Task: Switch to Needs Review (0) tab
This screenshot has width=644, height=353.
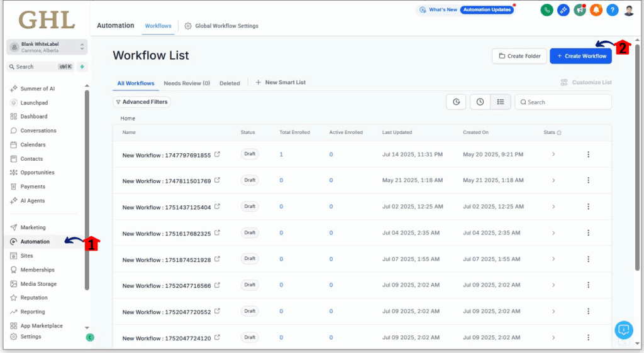Action: pyautogui.click(x=187, y=84)
